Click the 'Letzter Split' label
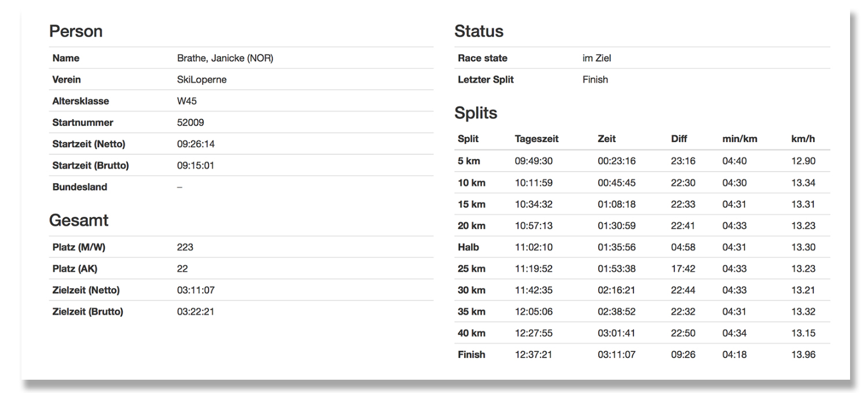This screenshot has height=393, width=868. 486,80
